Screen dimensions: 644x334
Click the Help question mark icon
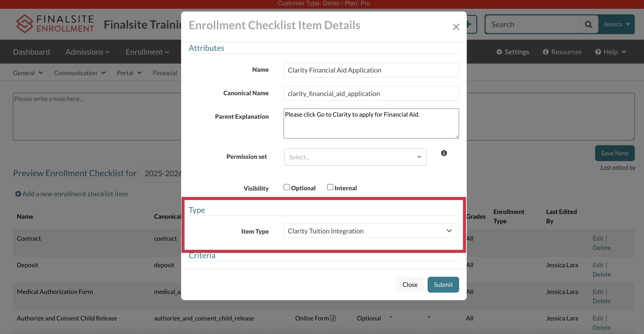[x=598, y=52]
